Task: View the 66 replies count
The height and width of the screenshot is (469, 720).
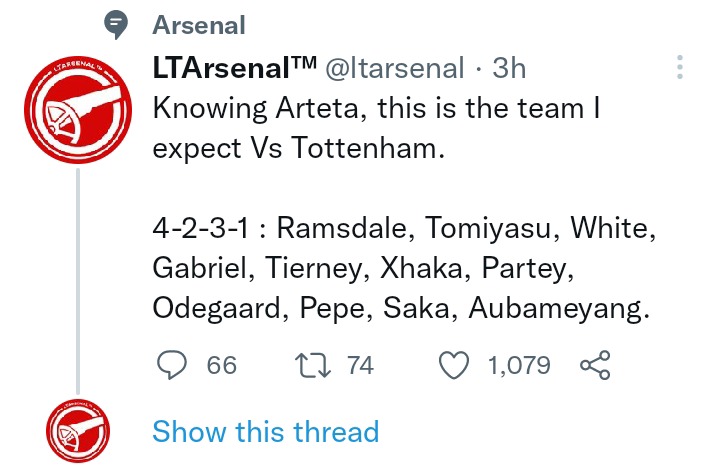Action: point(221,366)
